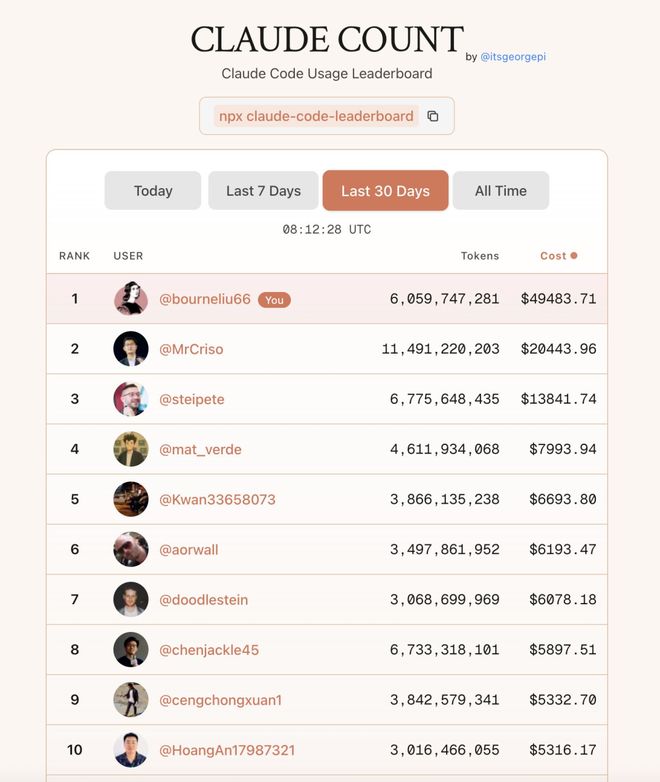Select the Last 7 Days tab
This screenshot has height=782, width=660.
263,191
